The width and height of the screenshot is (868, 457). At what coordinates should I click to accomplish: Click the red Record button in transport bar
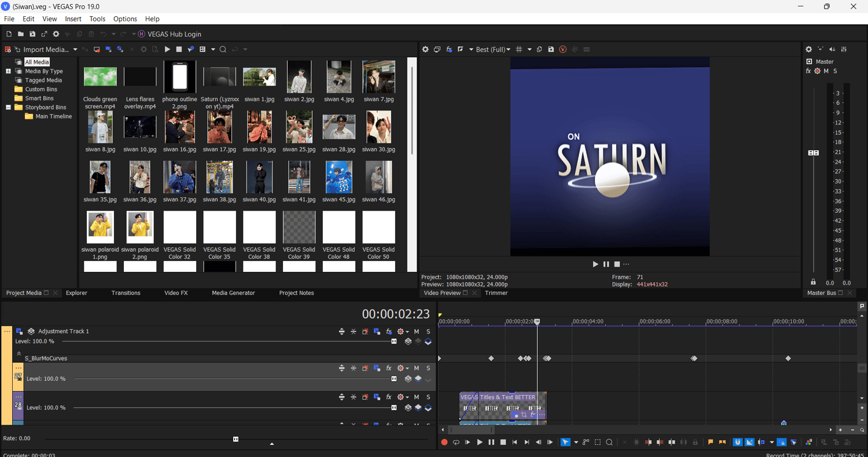click(444, 443)
